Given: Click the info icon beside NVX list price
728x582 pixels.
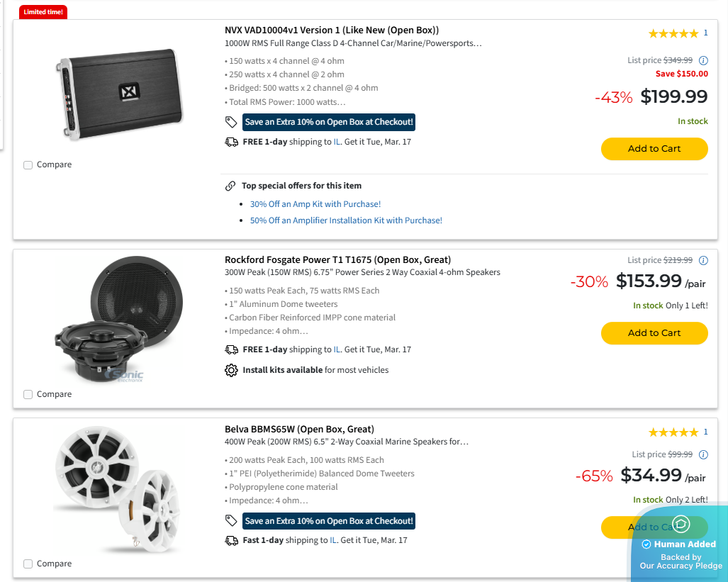Looking at the screenshot, I should pyautogui.click(x=703, y=61).
